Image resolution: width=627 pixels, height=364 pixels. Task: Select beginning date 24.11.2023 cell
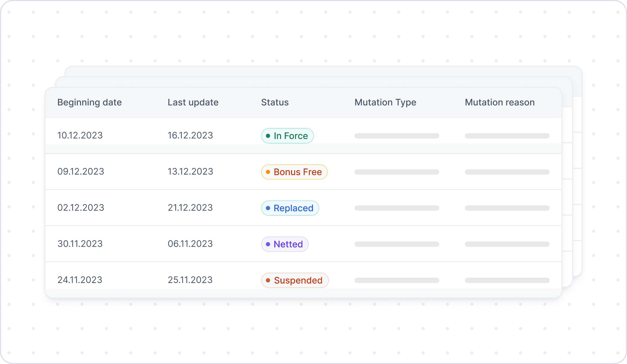click(x=80, y=280)
